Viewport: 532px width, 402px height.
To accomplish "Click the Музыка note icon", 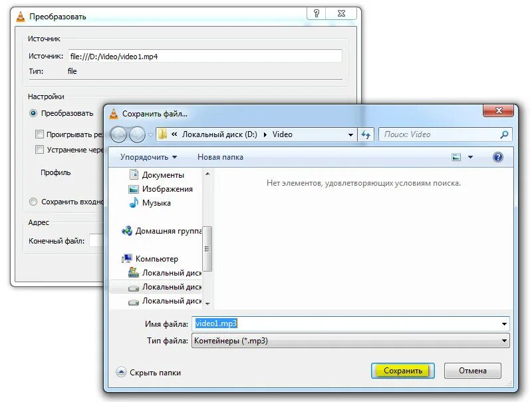I will tap(134, 203).
